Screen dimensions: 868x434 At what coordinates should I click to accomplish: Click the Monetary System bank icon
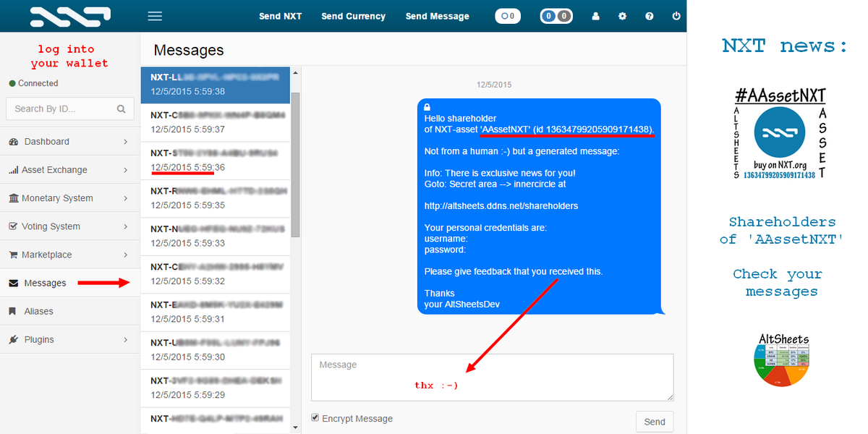click(x=14, y=198)
